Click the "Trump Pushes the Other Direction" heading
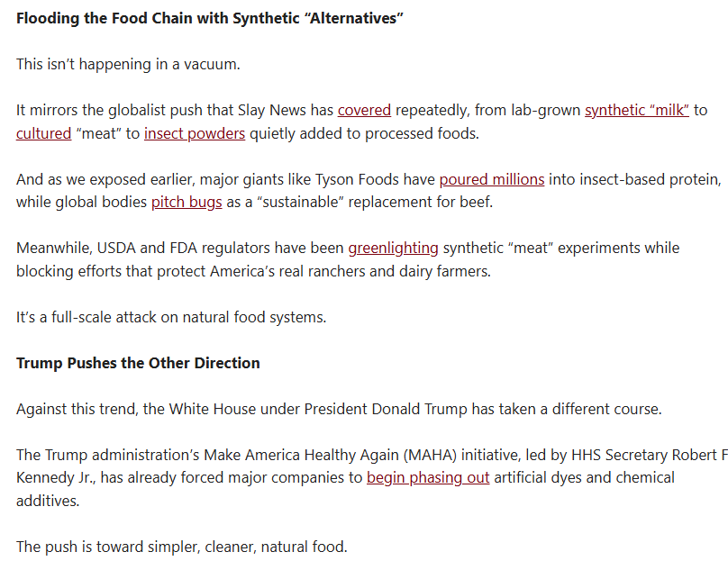 [x=138, y=363]
